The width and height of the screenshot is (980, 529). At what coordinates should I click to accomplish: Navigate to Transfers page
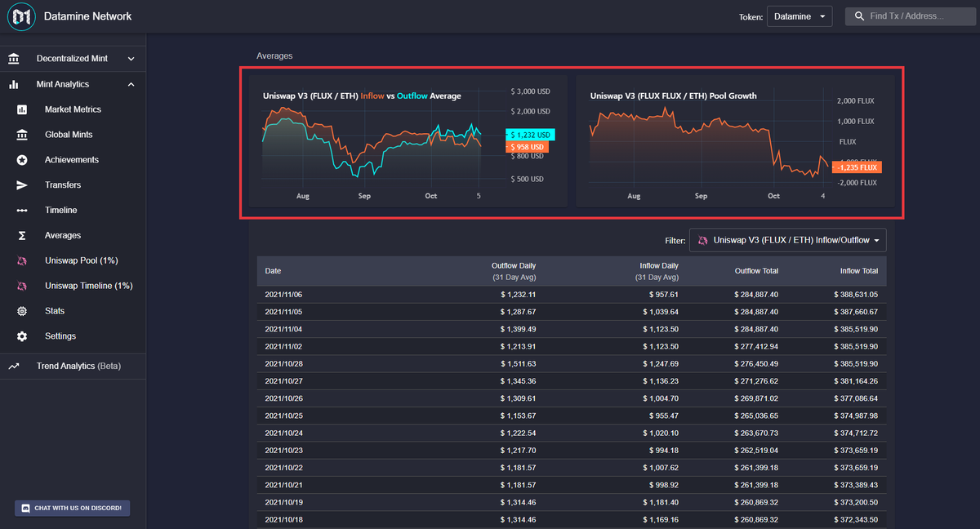click(64, 185)
